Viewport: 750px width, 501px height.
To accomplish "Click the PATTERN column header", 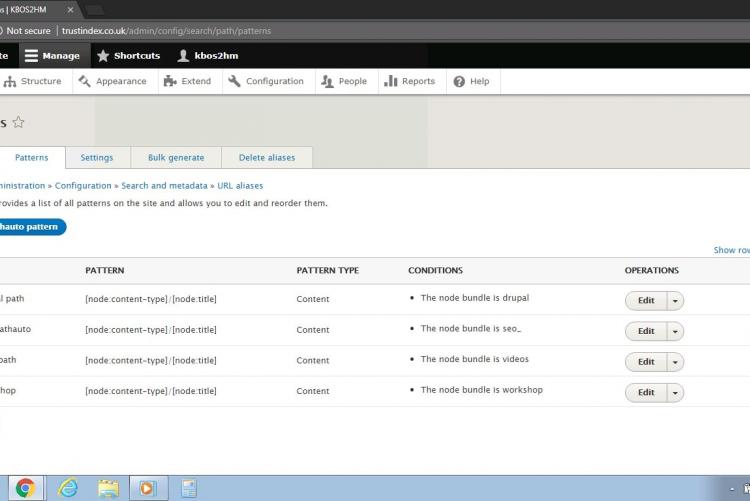I will tap(105, 270).
